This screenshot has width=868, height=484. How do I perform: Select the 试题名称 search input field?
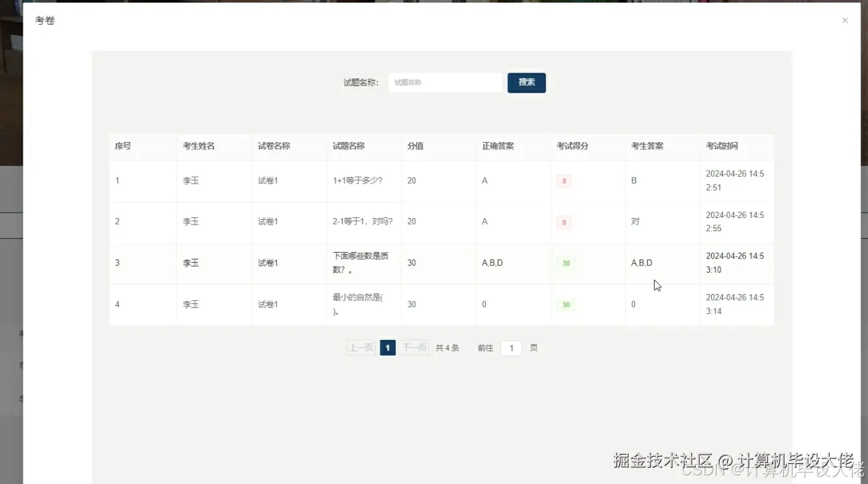coord(444,82)
